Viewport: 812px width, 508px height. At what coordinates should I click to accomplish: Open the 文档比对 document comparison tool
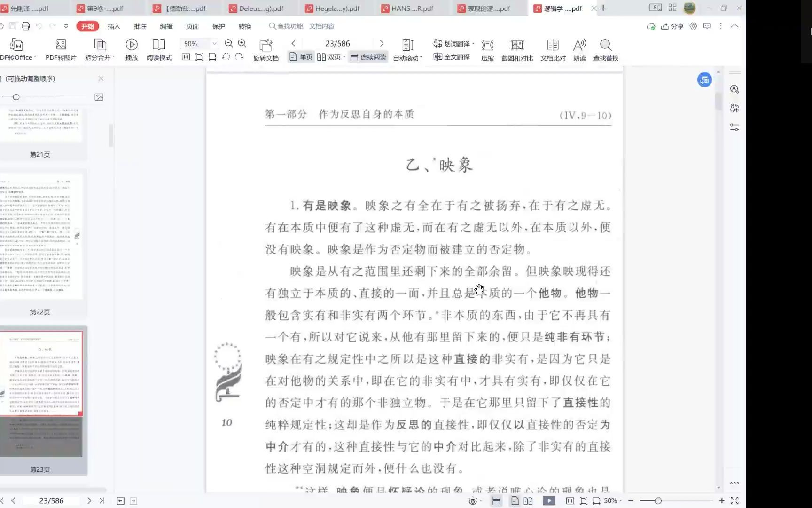tap(553, 49)
